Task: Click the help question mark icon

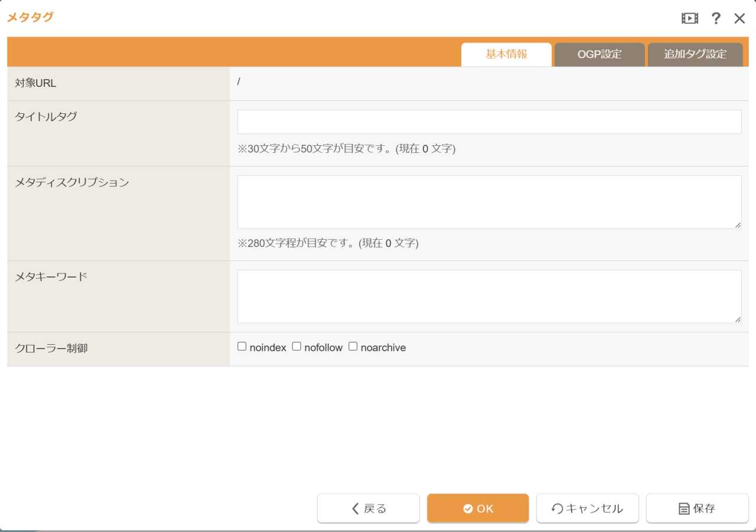Action: [716, 18]
